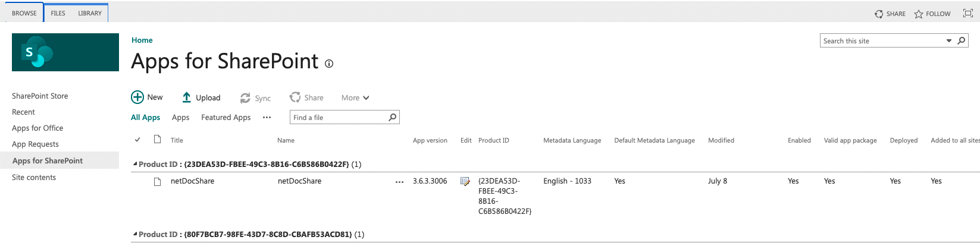Viewport: 980px width, 243px height.
Task: Sort by the Modified column header
Action: (721, 140)
